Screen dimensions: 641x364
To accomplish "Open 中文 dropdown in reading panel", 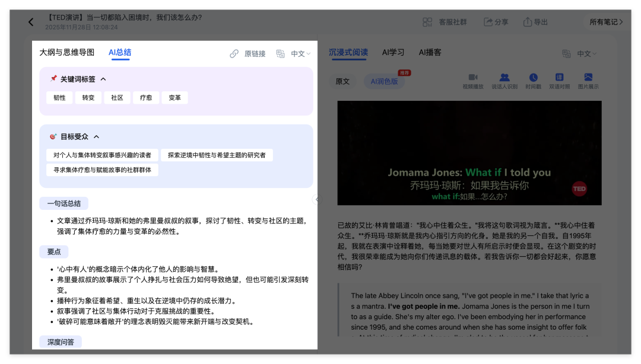I will click(586, 53).
